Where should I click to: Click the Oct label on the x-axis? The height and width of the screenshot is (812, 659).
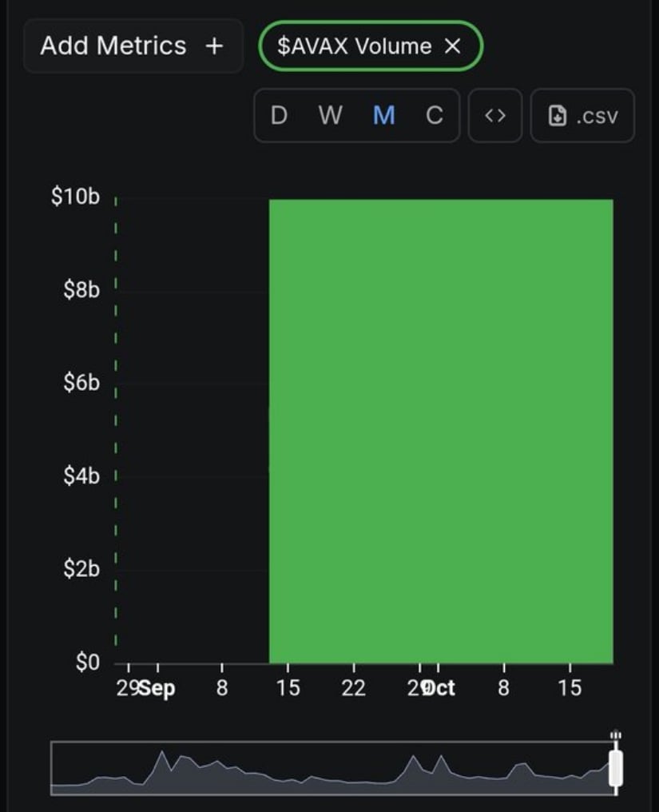pos(440,688)
